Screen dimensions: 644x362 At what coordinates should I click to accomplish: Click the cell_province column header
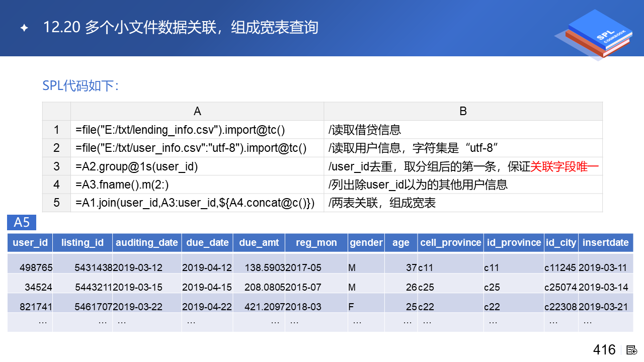(x=451, y=242)
